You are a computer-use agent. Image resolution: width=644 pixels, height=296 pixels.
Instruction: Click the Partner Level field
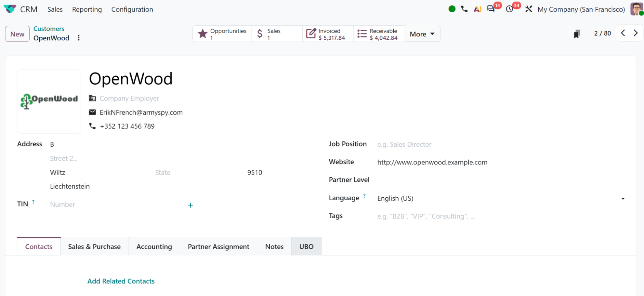[x=501, y=180]
